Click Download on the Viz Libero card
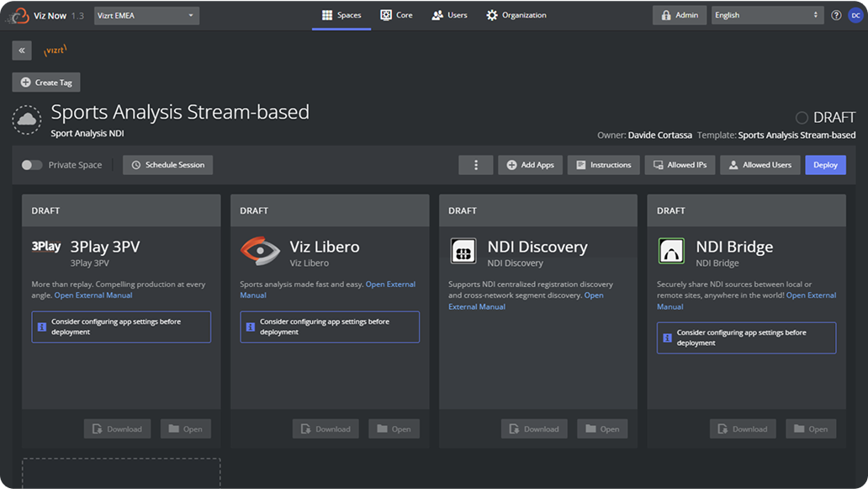868x489 pixels. [325, 428]
